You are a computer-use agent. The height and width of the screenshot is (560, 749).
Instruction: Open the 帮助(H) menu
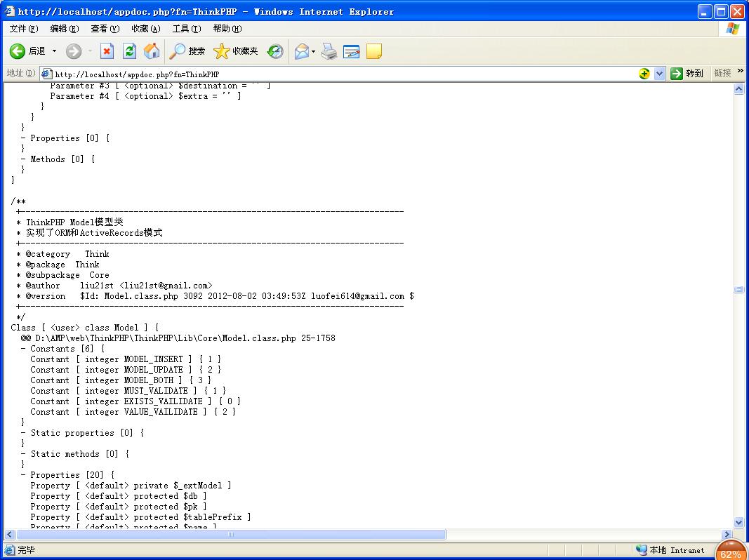tap(227, 29)
